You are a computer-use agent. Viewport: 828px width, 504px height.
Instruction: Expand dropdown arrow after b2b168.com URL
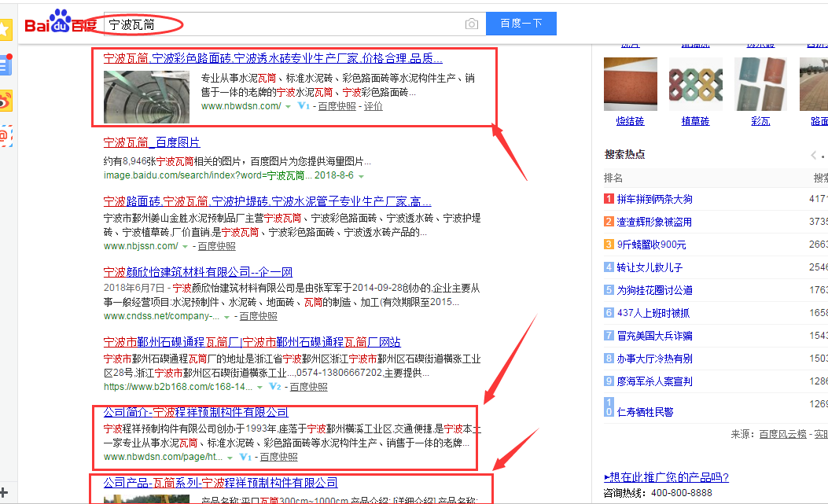point(259,388)
